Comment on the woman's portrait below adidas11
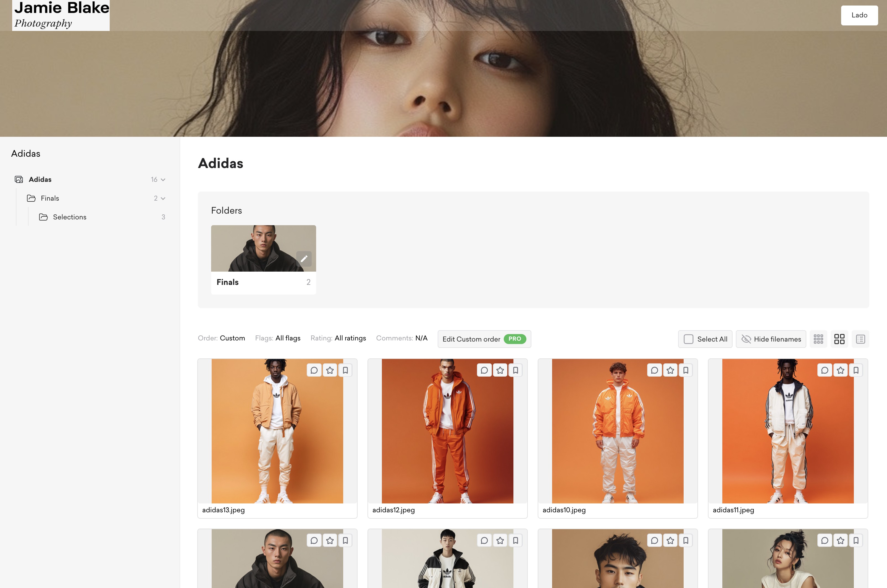This screenshot has width=887, height=588. coord(825,541)
